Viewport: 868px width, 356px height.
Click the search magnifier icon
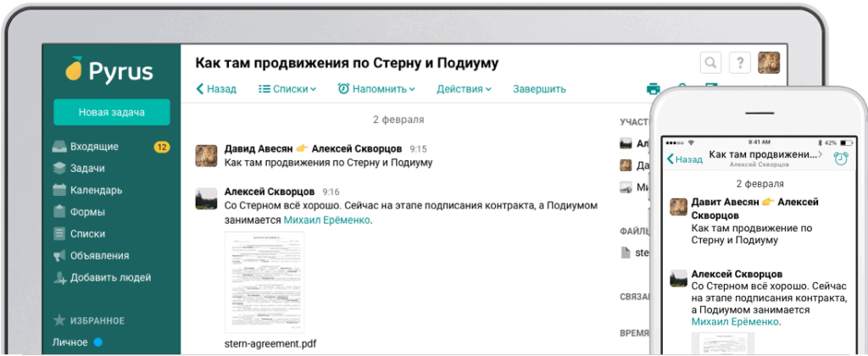pyautogui.click(x=711, y=63)
